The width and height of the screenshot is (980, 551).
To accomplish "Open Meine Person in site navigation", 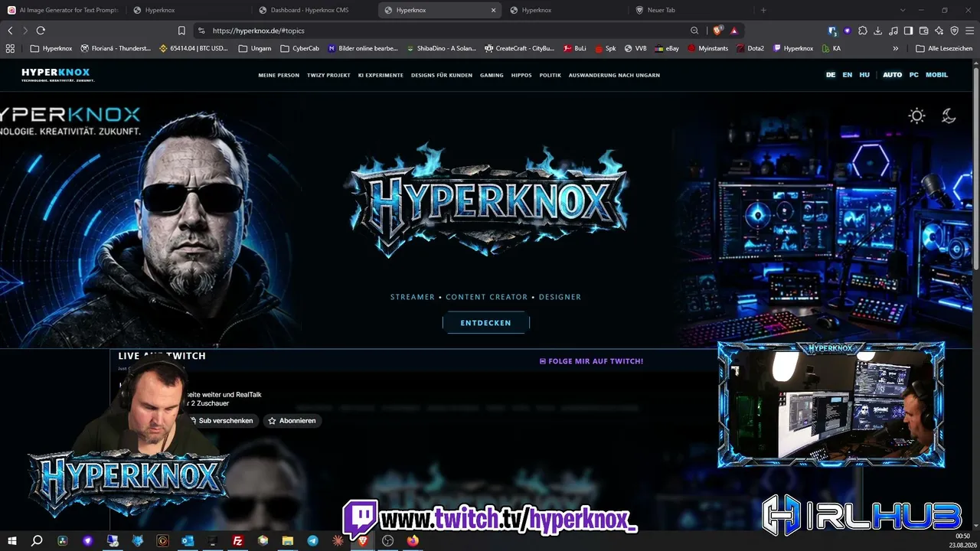I will coord(279,75).
